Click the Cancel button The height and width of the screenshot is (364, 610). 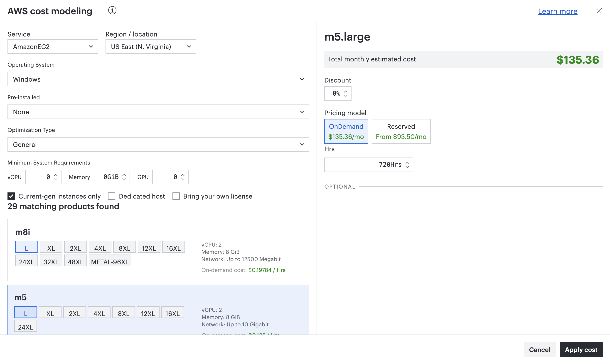click(539, 349)
